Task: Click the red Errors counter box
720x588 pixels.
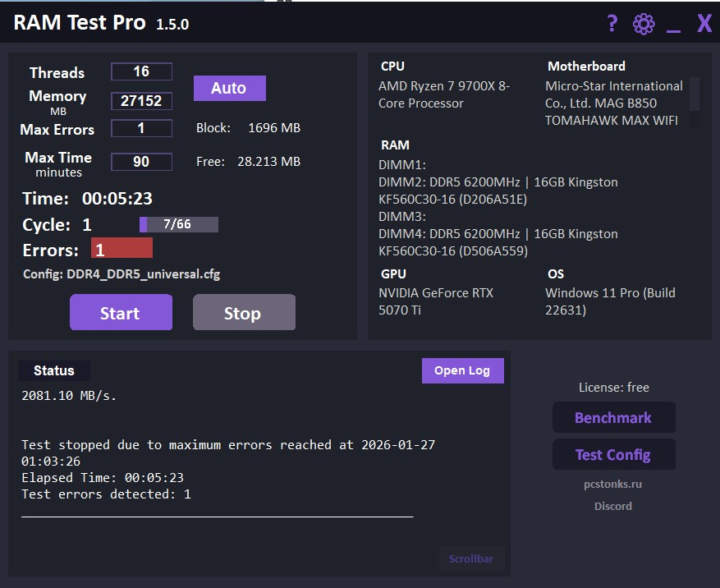Action: tap(122, 248)
